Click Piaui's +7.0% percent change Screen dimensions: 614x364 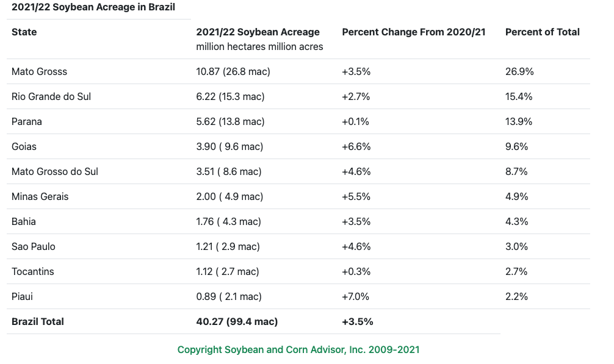(x=356, y=297)
